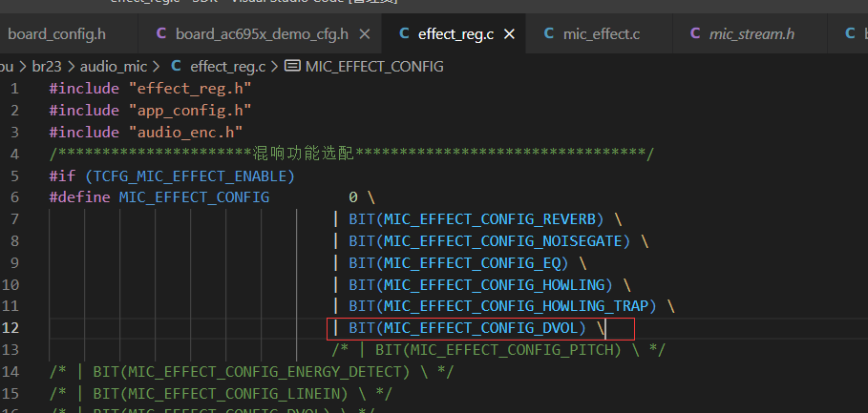Click the "app_config.h" include string
The height and width of the screenshot is (413, 868).
190,111
